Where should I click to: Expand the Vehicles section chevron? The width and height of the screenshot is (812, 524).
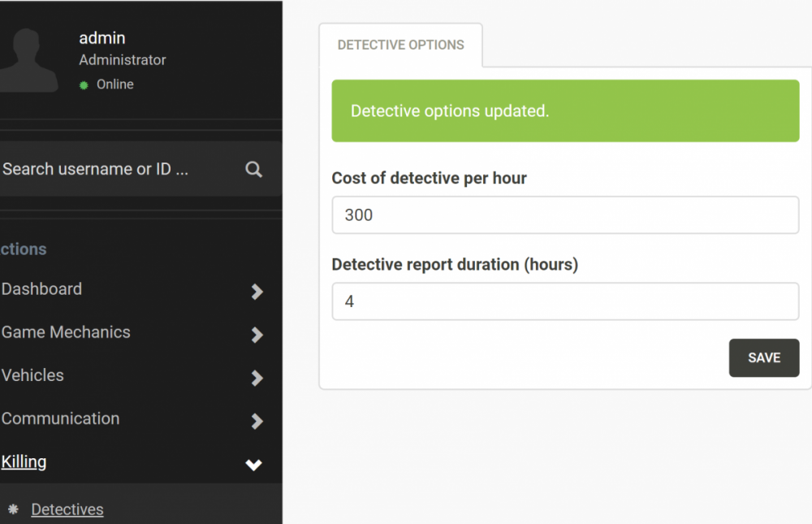tap(257, 377)
